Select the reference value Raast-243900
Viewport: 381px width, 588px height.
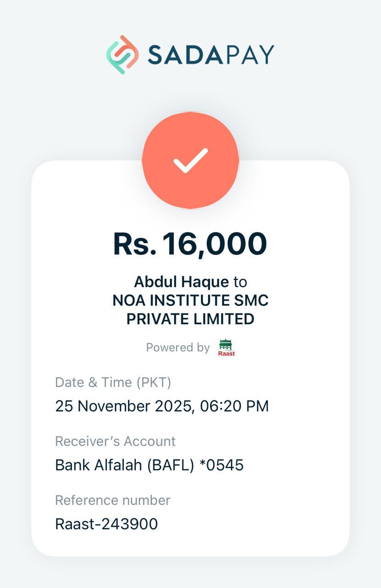106,524
